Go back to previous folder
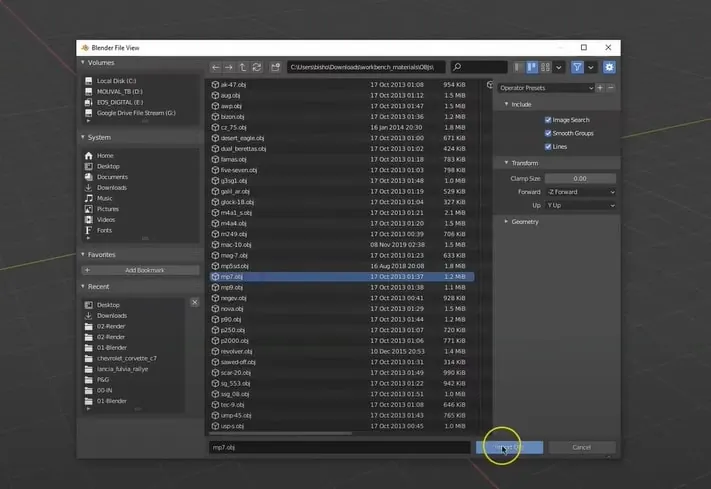This screenshot has height=489, width=711. [215, 67]
